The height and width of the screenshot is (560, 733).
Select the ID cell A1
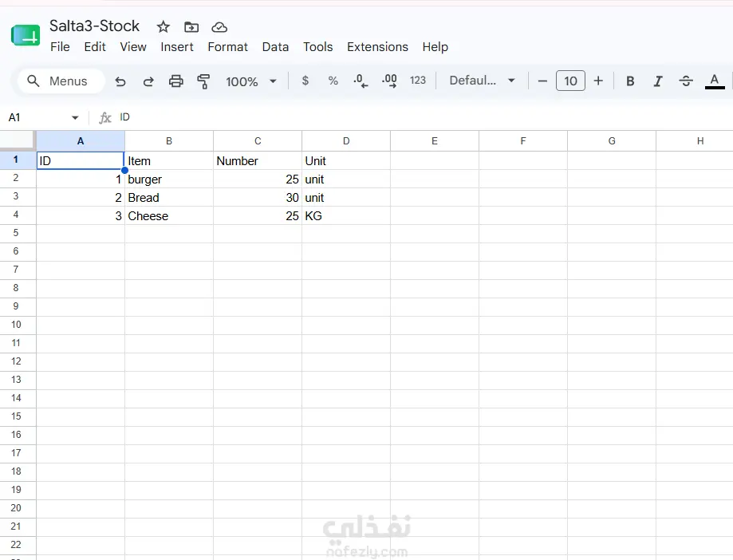(x=81, y=161)
